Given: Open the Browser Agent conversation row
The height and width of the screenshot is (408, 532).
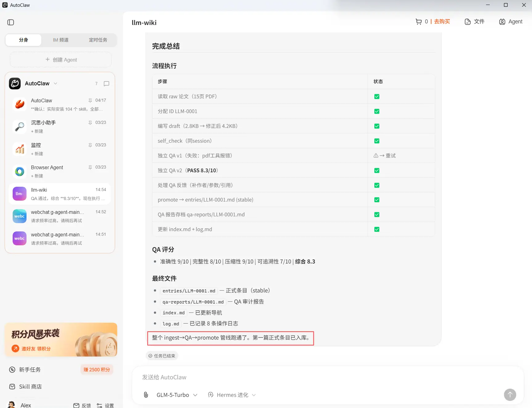Looking at the screenshot, I should (60, 171).
